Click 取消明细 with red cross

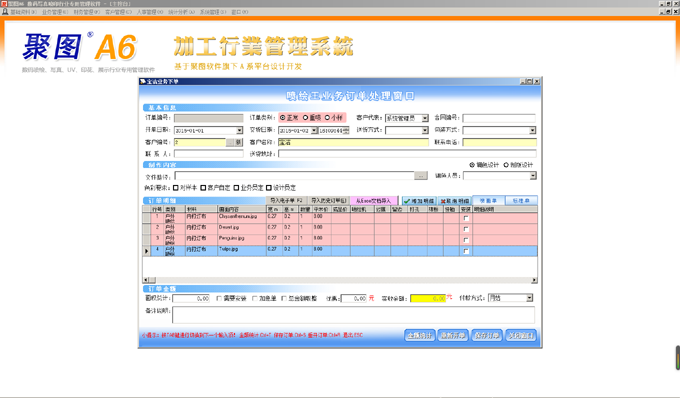click(454, 201)
